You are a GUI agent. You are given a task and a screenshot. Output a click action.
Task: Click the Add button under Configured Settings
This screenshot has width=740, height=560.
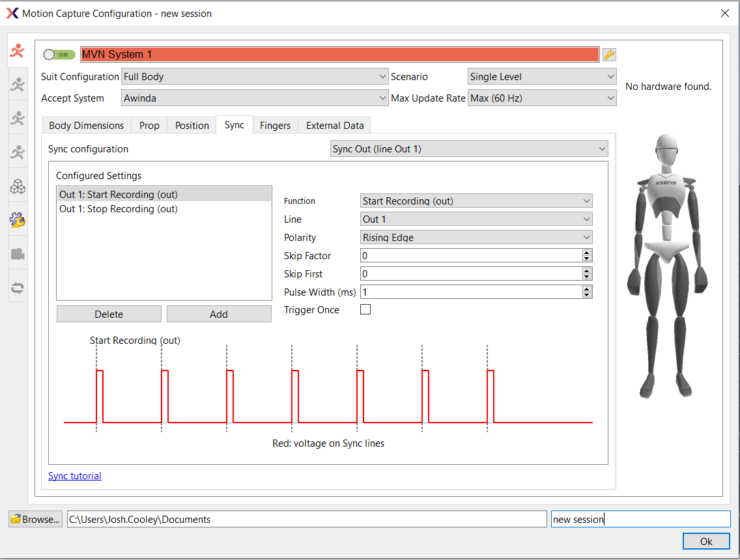(219, 314)
